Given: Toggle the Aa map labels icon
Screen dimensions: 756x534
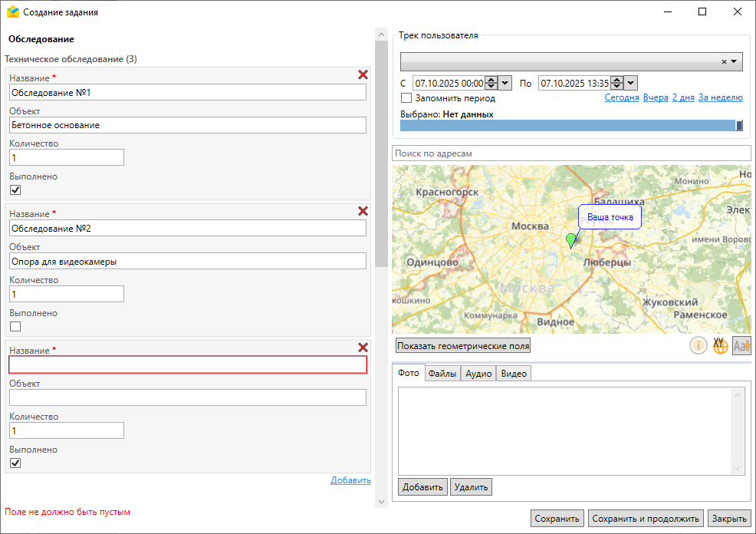Looking at the screenshot, I should coord(741,346).
